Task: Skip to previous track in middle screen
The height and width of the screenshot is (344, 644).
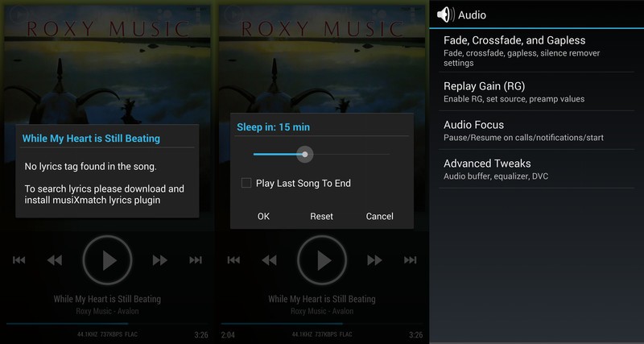Action: [233, 259]
